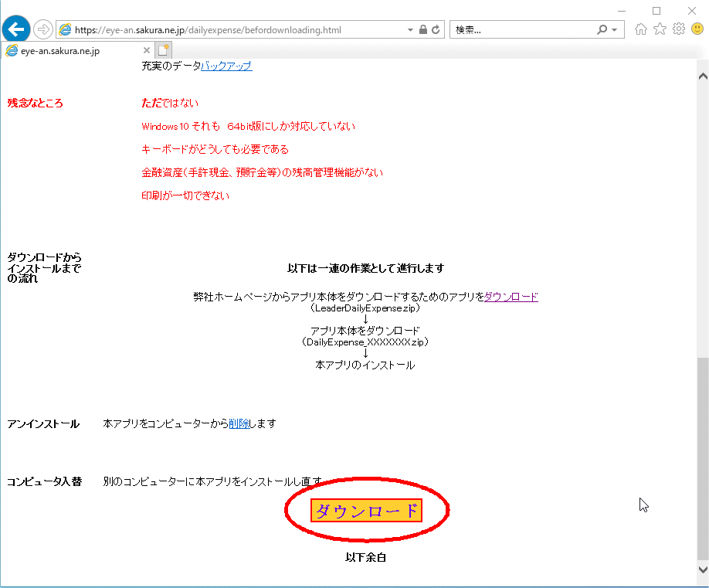The height and width of the screenshot is (588, 709).
Task: Open the バックアップ link
Action: point(226,66)
